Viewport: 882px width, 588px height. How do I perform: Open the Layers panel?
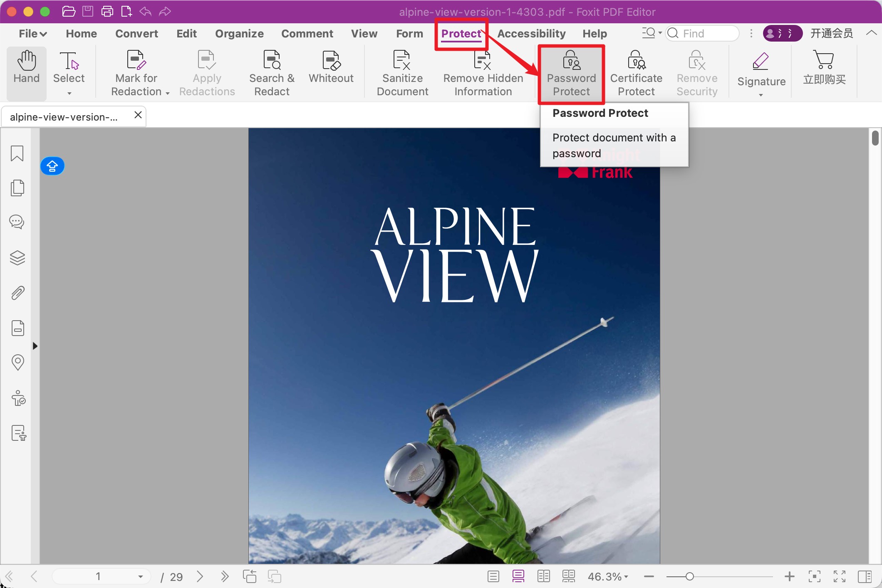coord(17,258)
